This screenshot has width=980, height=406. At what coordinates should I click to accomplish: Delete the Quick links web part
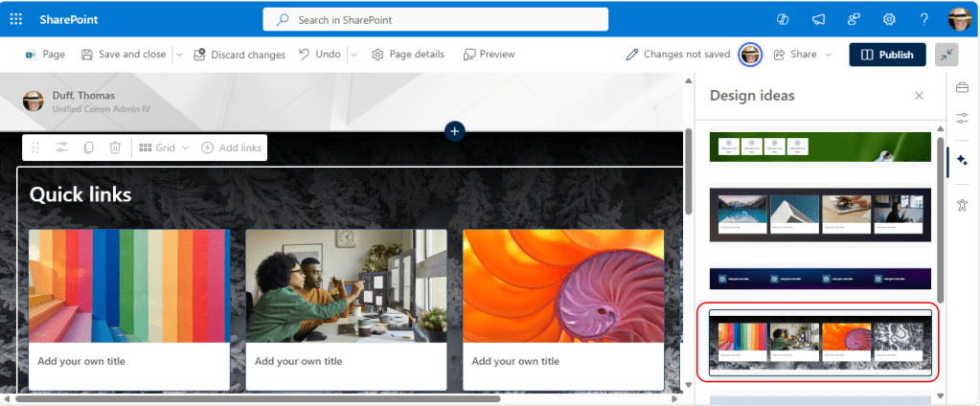click(115, 147)
